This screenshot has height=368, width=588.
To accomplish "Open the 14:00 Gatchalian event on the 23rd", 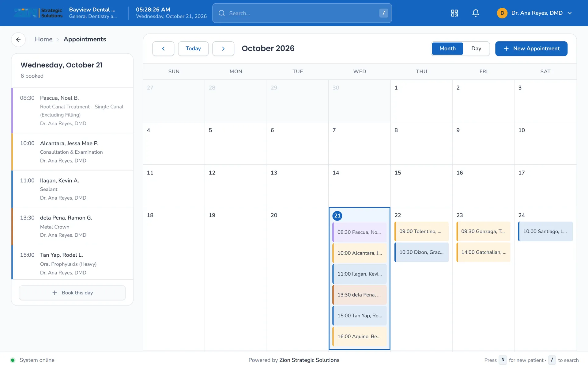I will 483,252.
